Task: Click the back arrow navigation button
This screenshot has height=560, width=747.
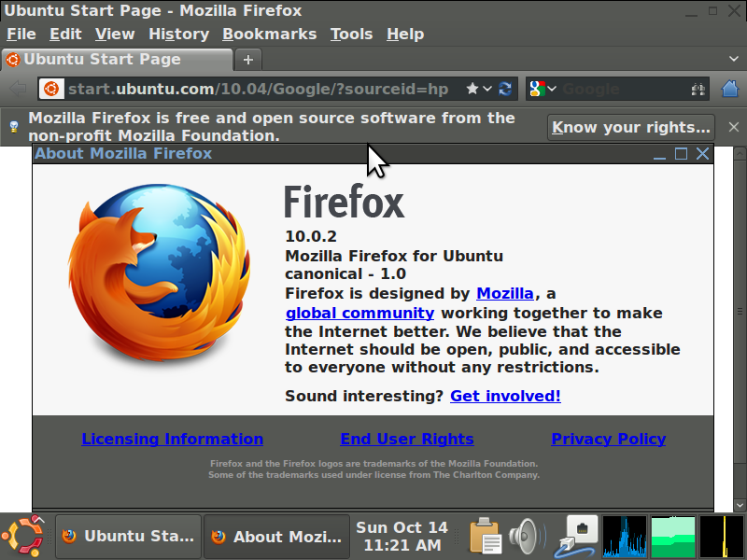Action: point(18,89)
